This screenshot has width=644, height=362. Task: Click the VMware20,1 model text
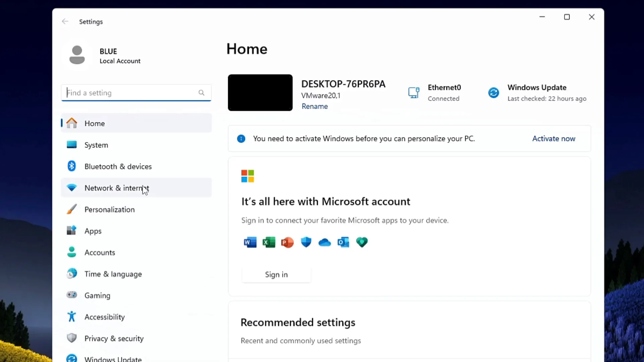[x=321, y=96]
